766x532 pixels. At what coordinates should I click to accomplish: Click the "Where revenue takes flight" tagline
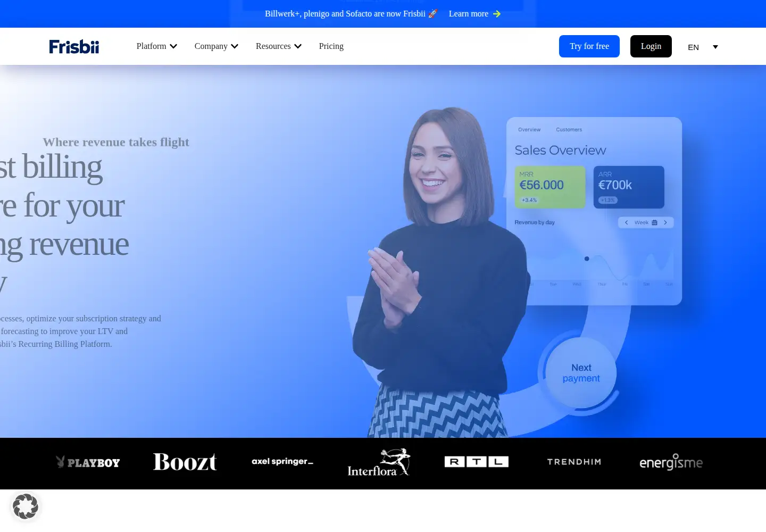click(116, 142)
